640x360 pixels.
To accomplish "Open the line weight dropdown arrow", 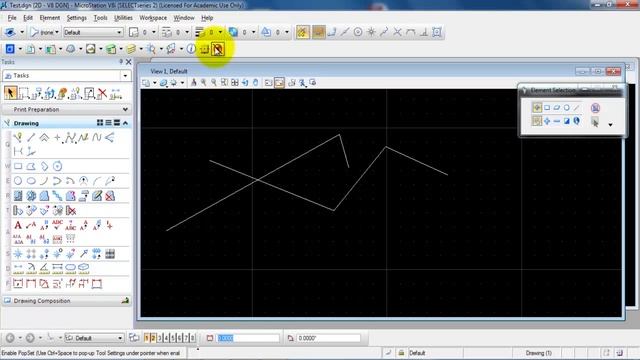I will 220,32.
